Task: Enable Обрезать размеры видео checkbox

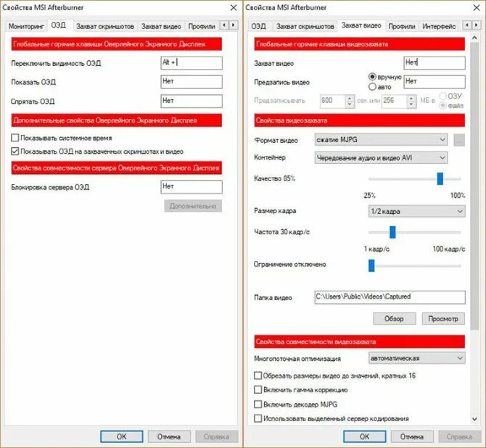Action: click(x=258, y=376)
